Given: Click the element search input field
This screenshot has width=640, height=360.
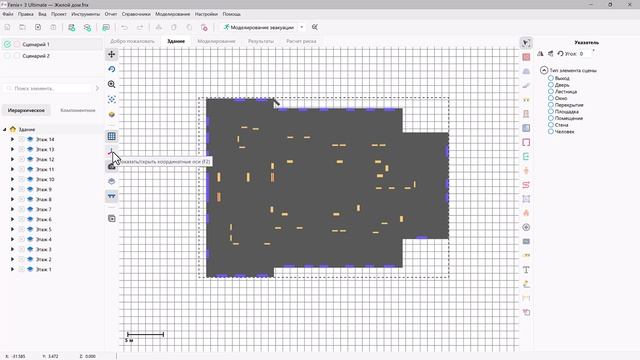Looking at the screenshot, I should click(x=48, y=88).
